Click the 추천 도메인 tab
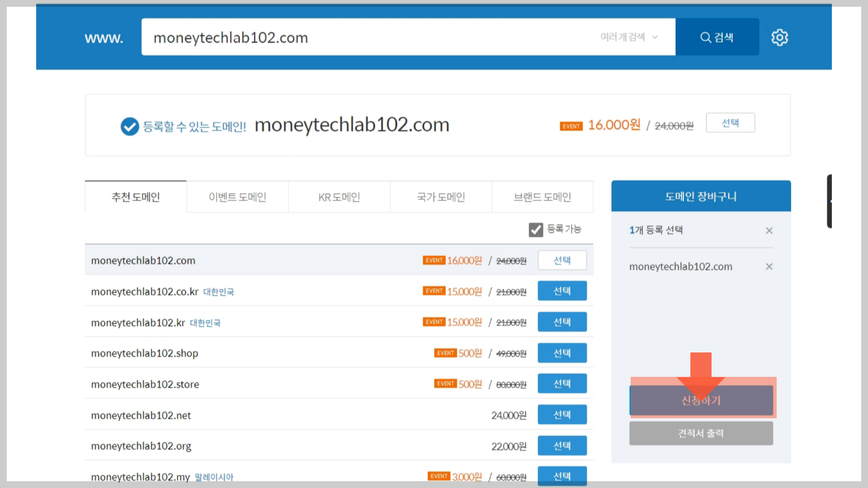Image resolution: width=868 pixels, height=488 pixels. coord(136,197)
